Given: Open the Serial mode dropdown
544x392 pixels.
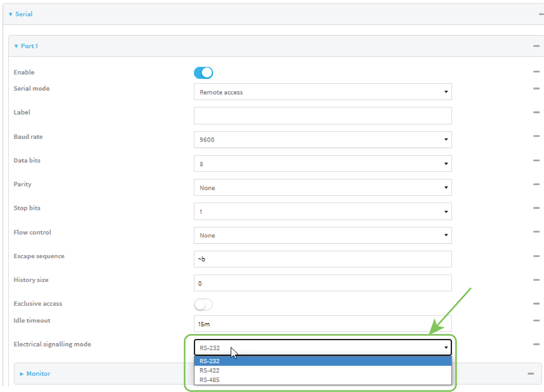Looking at the screenshot, I should click(x=322, y=92).
